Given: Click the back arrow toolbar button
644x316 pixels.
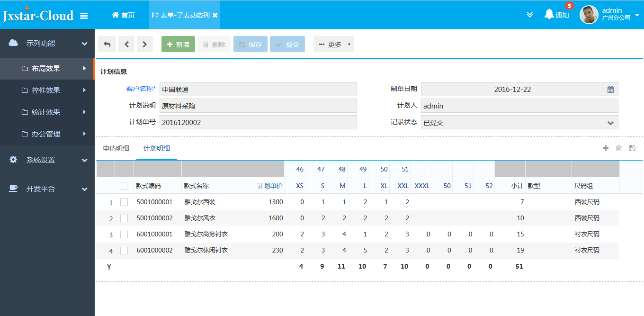Looking at the screenshot, I should coord(107,44).
